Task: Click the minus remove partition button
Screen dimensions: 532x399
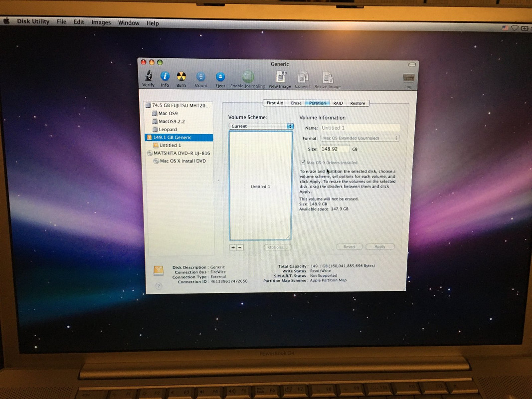Action: point(239,247)
